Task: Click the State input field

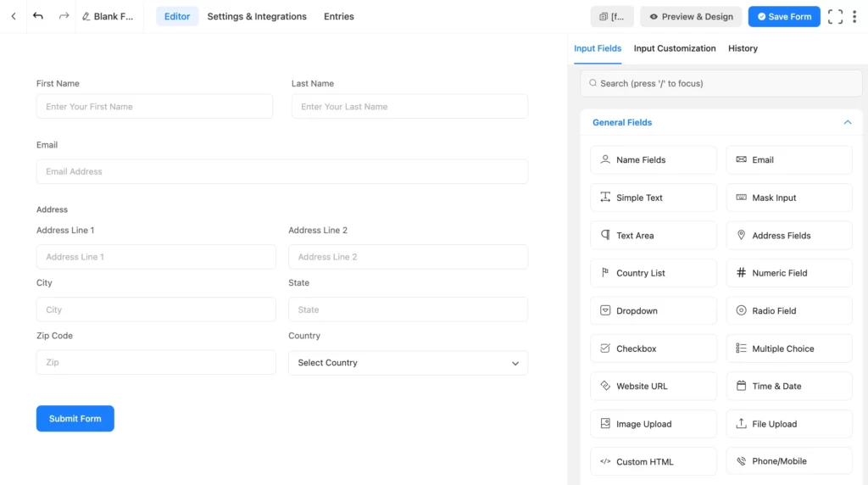Action: [408, 309]
